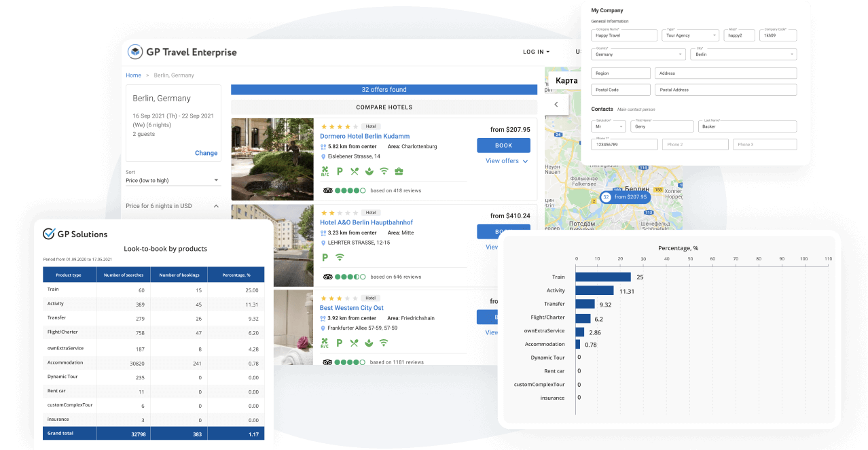Click Hotel A&O's TripAdvisor owl icon
Image resolution: width=868 pixels, height=450 pixels.
point(327,277)
